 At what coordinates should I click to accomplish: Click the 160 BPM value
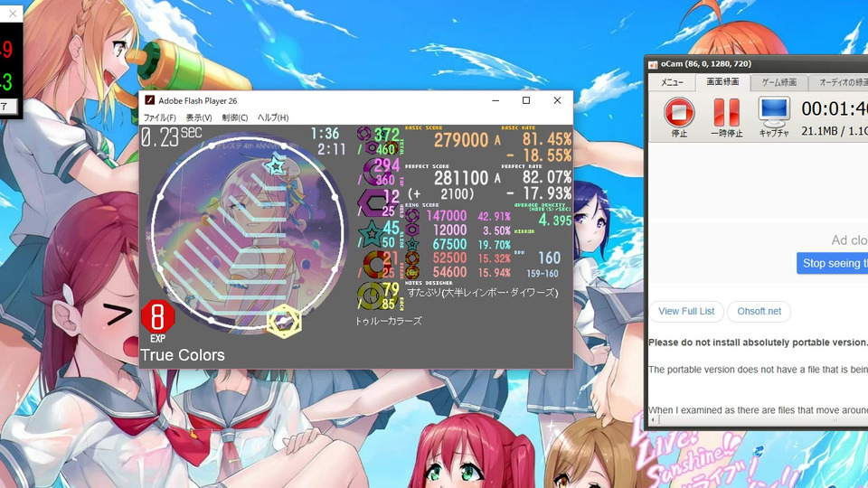coord(549,258)
